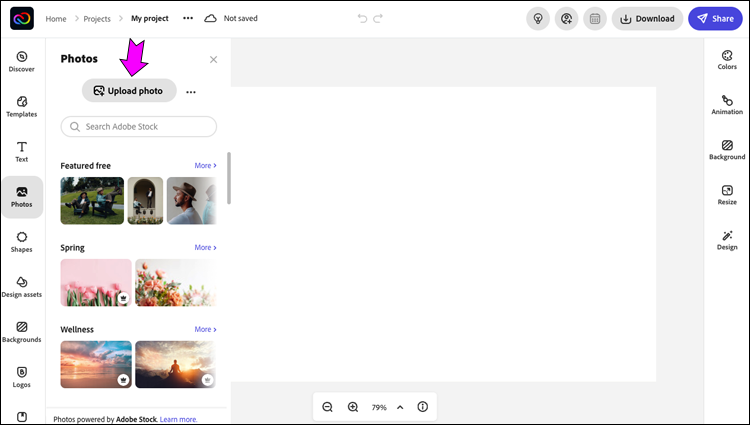This screenshot has height=425, width=750.
Task: Select the Photos panel icon
Action: coord(22,197)
